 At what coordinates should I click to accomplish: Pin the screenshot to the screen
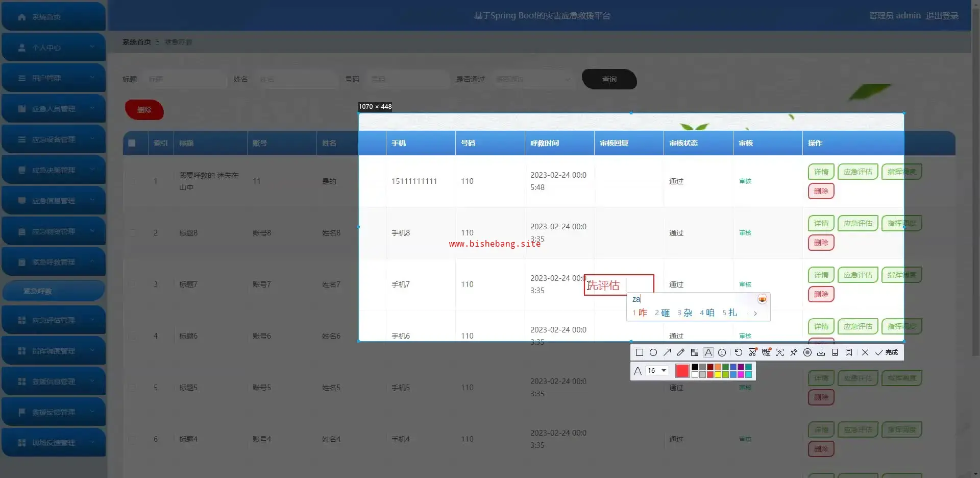(794, 352)
